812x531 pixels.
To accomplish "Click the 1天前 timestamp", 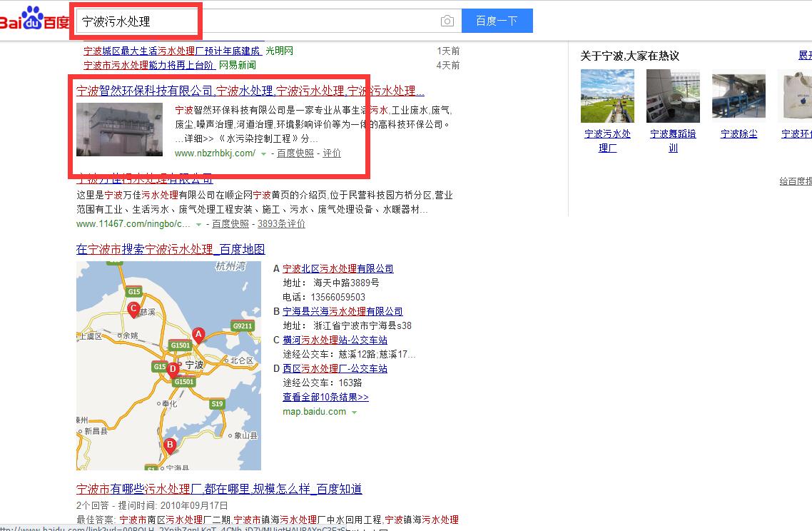I will (x=449, y=51).
